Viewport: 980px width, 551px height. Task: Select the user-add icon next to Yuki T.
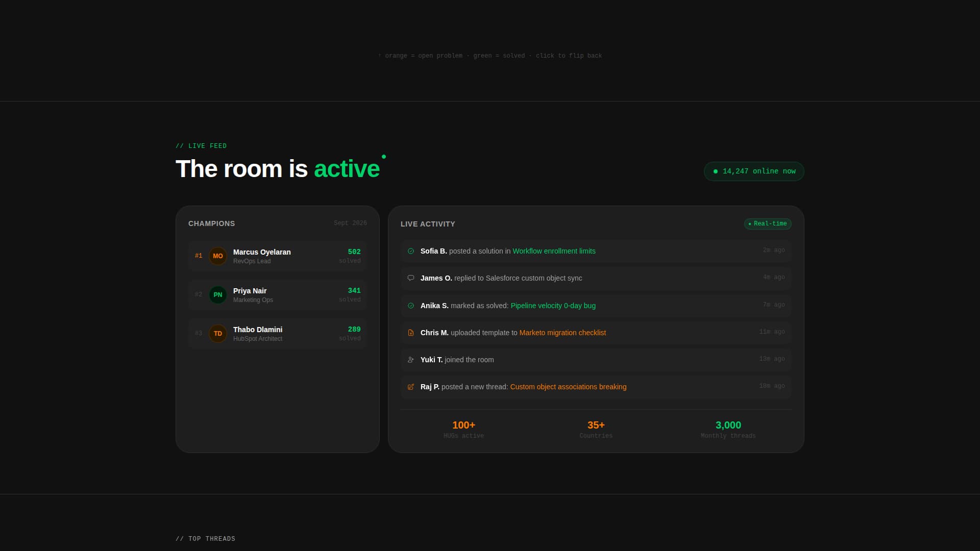pos(410,360)
